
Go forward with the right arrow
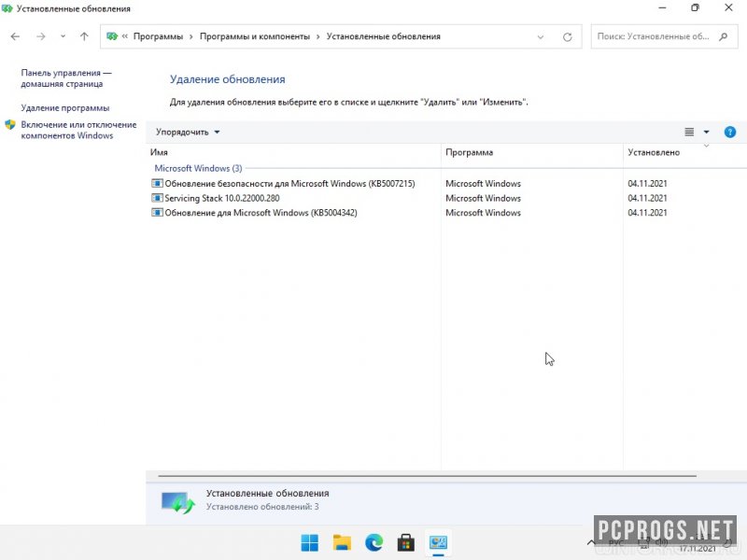click(x=41, y=36)
